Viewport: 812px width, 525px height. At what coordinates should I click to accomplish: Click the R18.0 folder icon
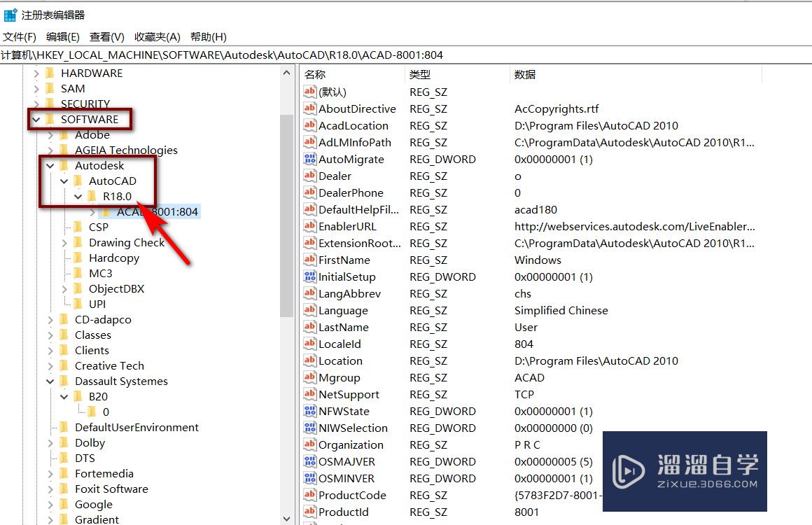(92, 196)
